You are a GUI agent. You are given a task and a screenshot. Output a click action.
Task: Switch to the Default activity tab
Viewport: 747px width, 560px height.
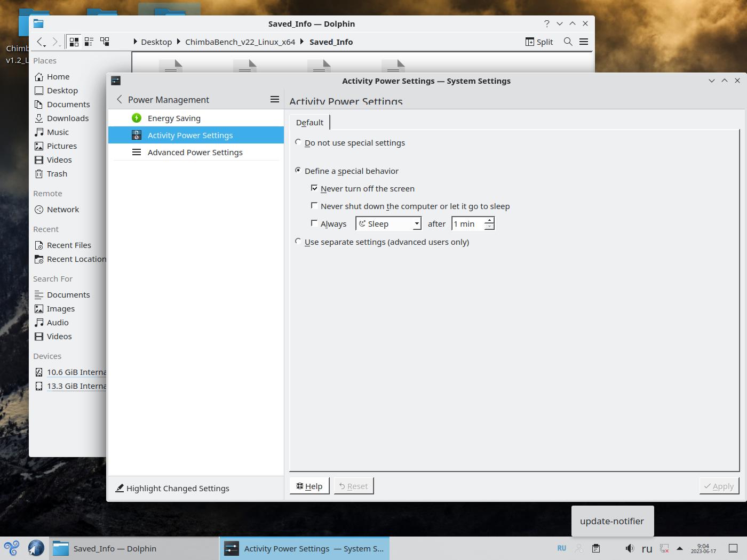tap(309, 122)
